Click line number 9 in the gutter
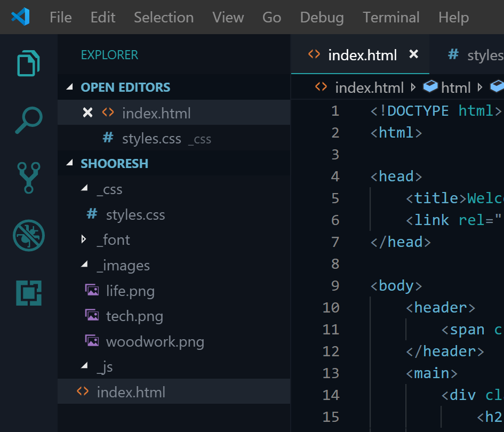504x432 pixels. pos(335,286)
